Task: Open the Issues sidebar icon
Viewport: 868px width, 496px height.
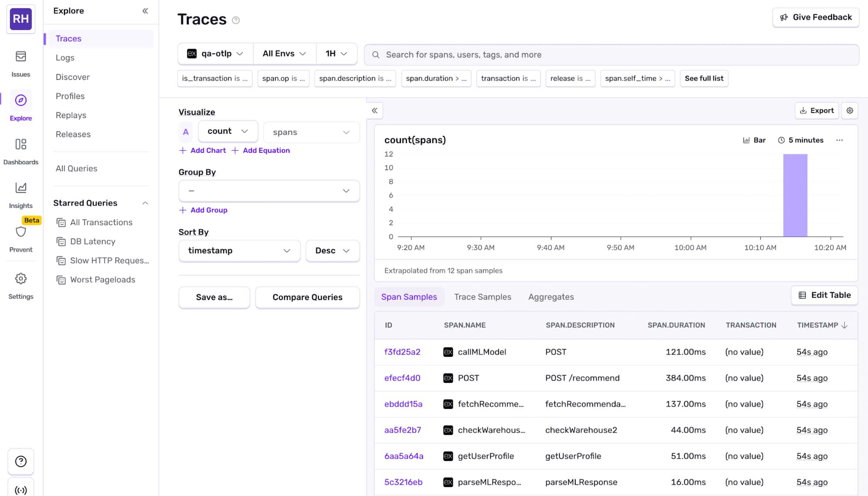Action: (20, 57)
